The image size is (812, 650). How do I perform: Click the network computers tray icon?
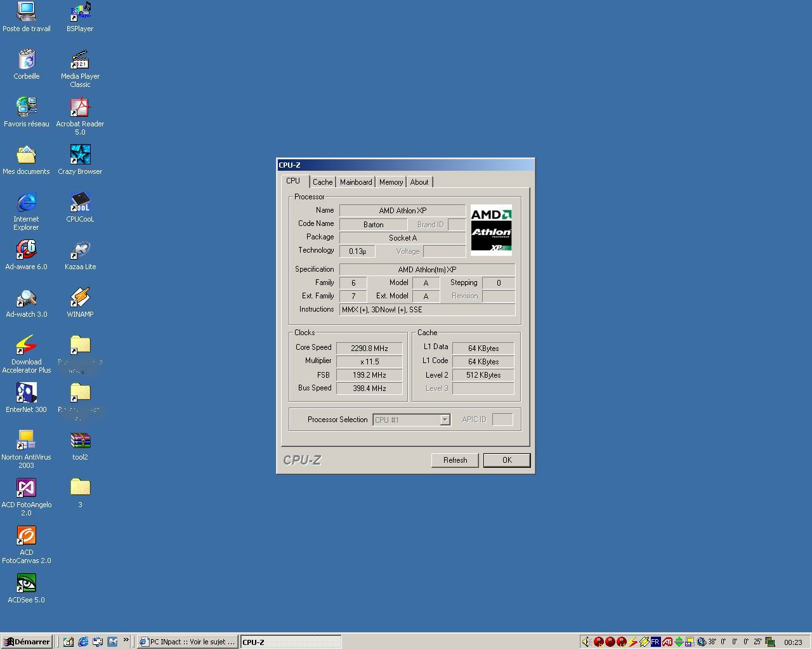[x=769, y=642]
